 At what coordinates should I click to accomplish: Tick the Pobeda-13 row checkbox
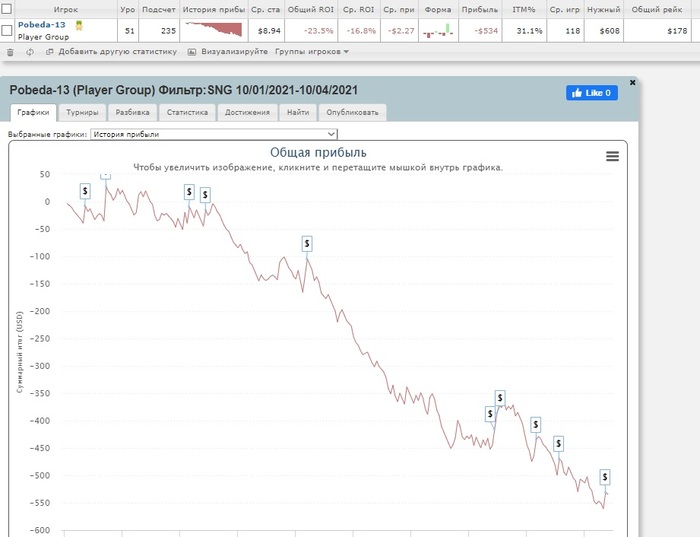click(x=7, y=30)
